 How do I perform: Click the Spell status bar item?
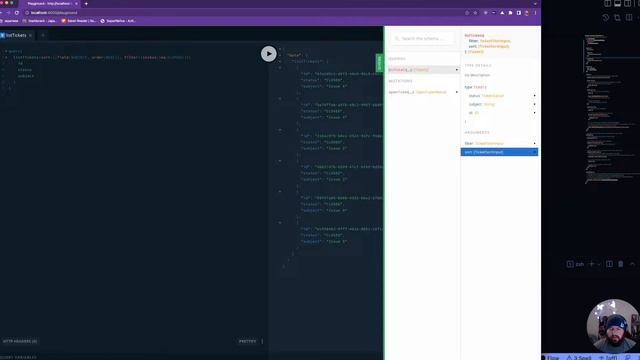coord(579,358)
